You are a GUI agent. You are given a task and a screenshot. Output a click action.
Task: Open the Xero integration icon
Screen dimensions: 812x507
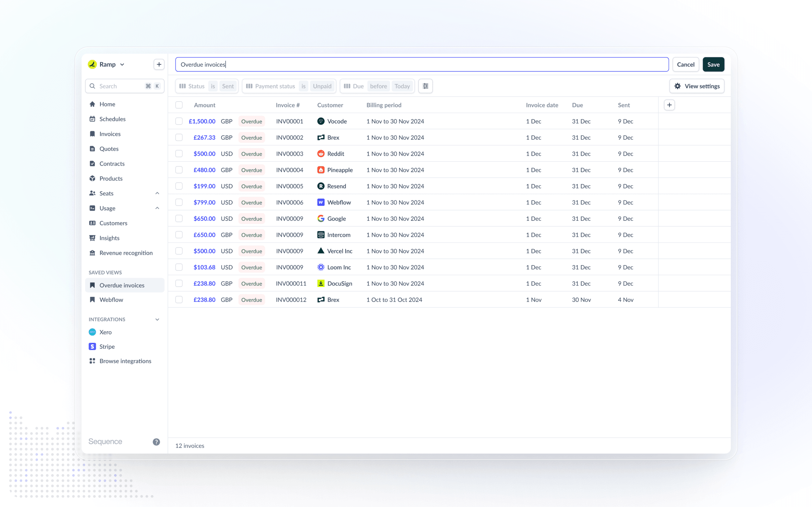pyautogui.click(x=92, y=332)
